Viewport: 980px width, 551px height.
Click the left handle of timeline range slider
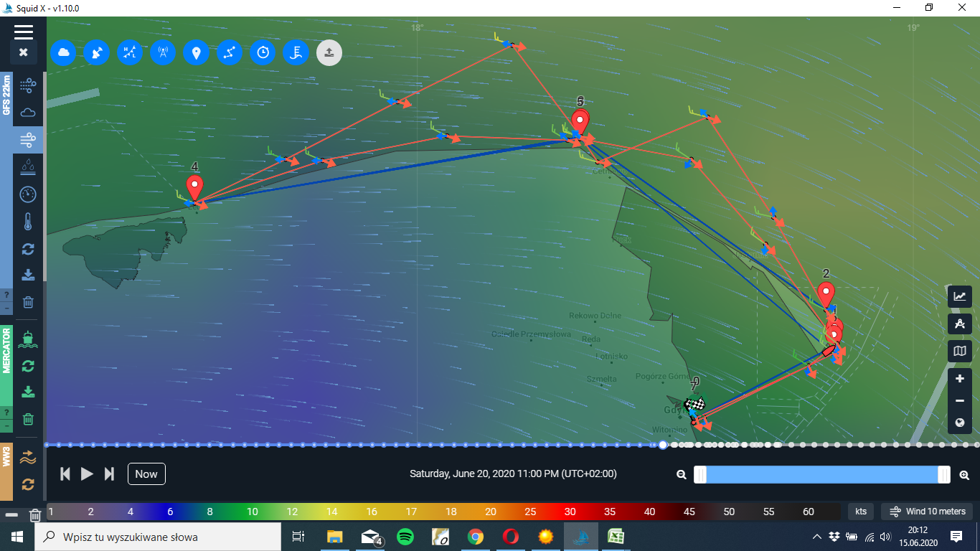tap(700, 474)
